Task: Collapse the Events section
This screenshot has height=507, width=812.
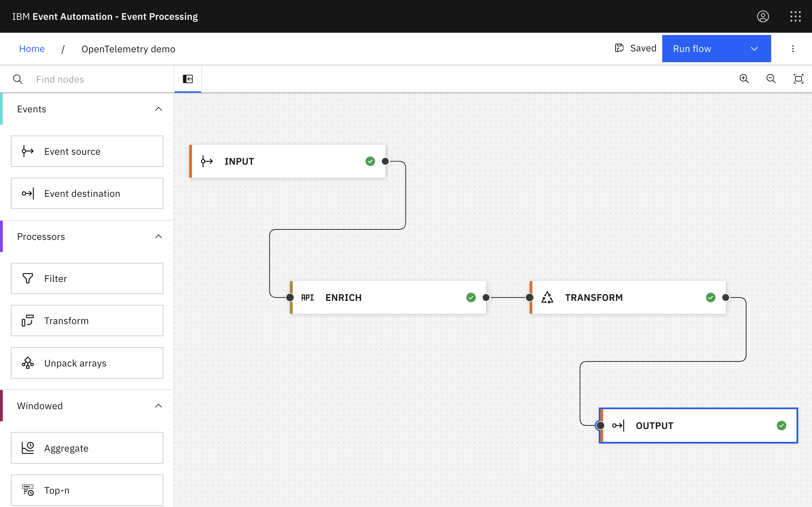Action: pos(158,109)
